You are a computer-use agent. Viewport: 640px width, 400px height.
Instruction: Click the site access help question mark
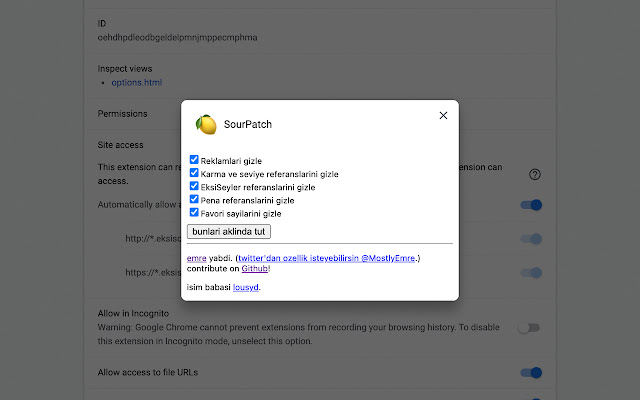[x=535, y=175]
